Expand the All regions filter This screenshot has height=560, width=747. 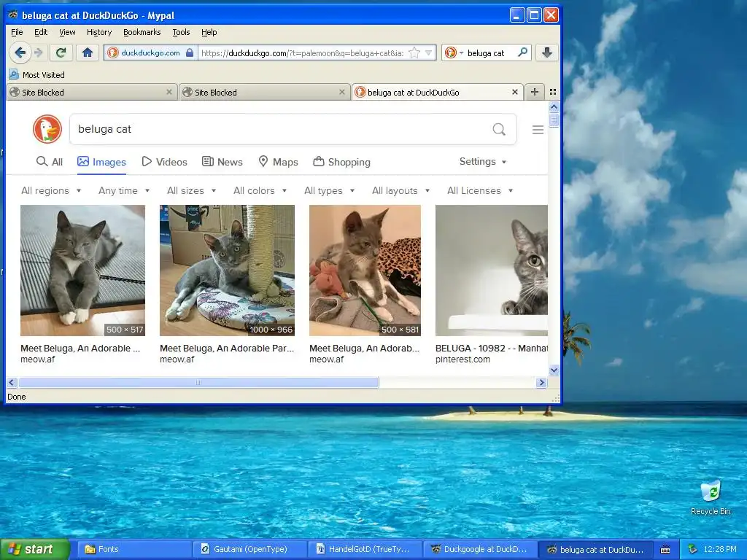tap(52, 190)
